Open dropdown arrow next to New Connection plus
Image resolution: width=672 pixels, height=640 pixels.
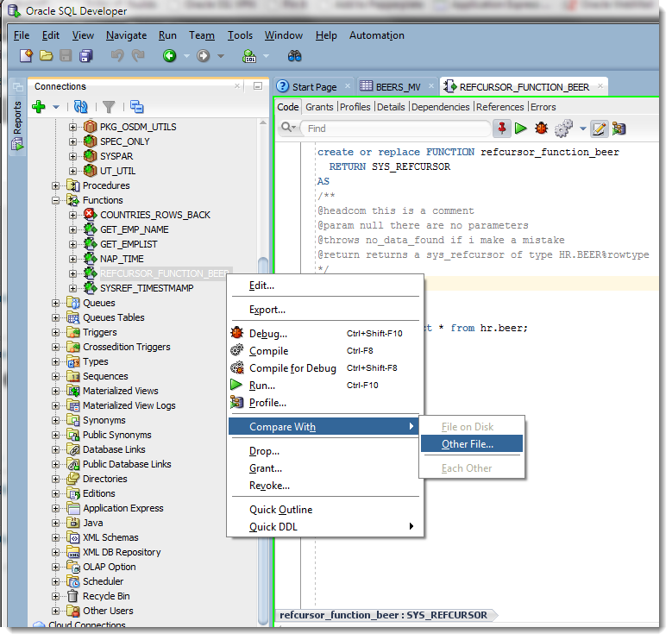[56, 107]
